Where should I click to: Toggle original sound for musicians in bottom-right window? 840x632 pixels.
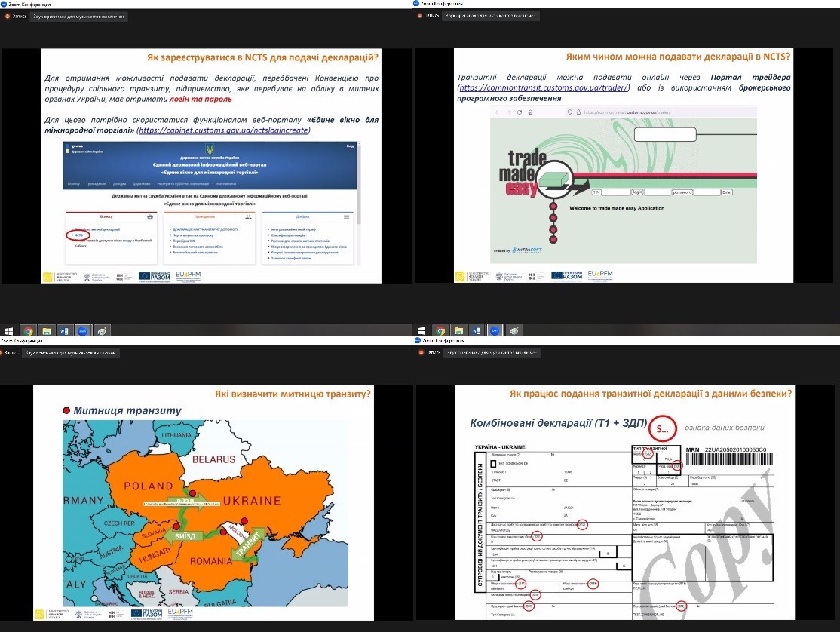coord(492,352)
